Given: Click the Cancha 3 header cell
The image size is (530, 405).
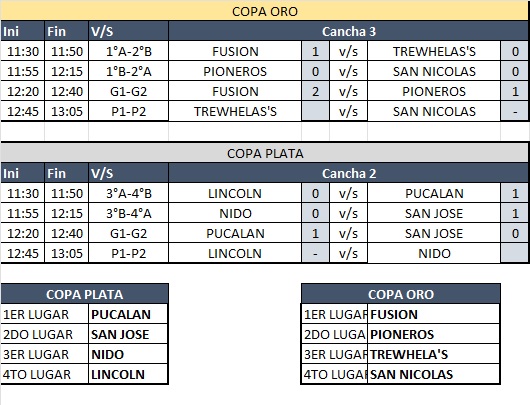Looking at the screenshot, I should 348,31.
